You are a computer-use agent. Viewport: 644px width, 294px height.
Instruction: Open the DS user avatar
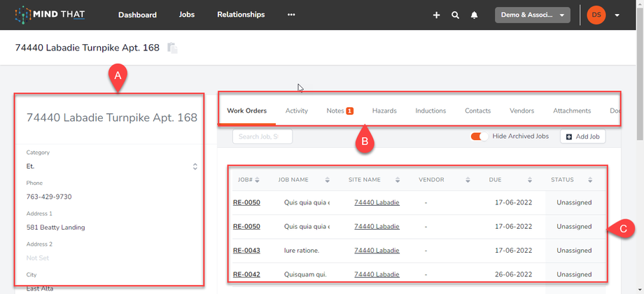point(596,15)
